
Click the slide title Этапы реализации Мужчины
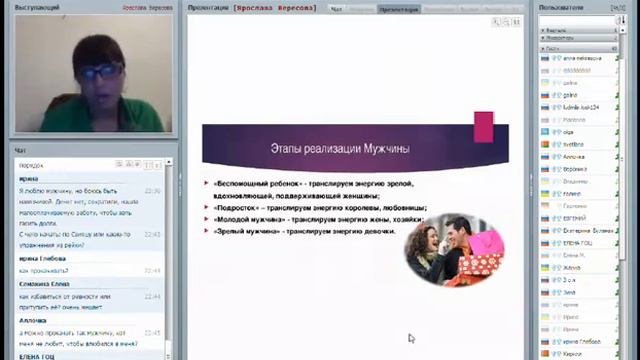pyautogui.click(x=340, y=149)
